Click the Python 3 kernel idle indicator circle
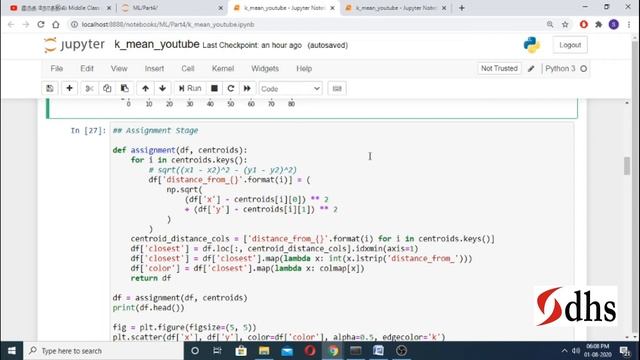Viewport: 640px width, 360px height. [x=584, y=69]
